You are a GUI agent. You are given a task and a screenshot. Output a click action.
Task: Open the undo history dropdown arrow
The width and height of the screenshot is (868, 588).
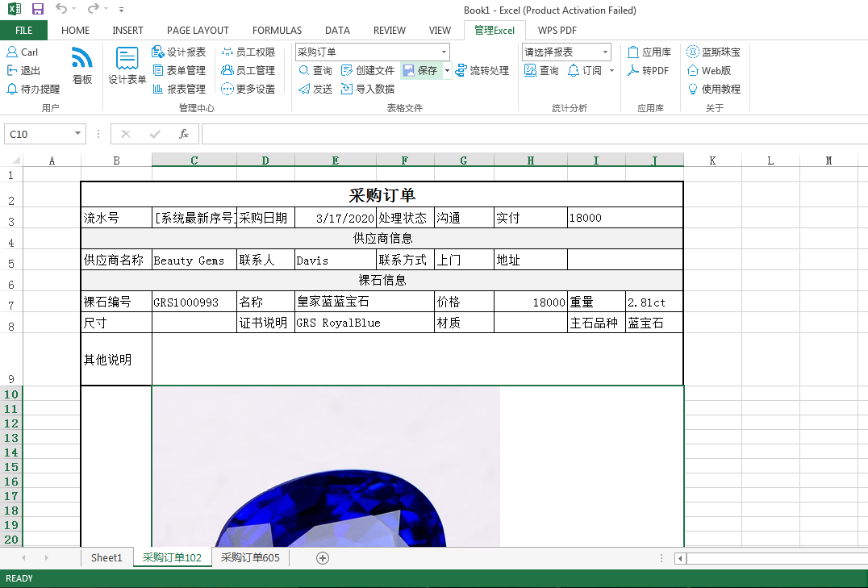coord(73,10)
